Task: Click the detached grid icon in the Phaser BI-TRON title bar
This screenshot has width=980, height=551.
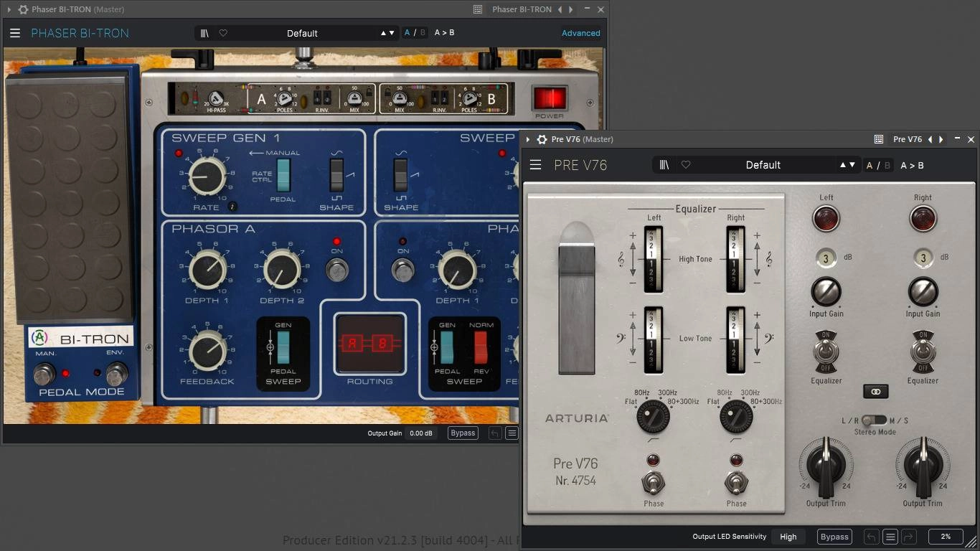Action: point(478,9)
